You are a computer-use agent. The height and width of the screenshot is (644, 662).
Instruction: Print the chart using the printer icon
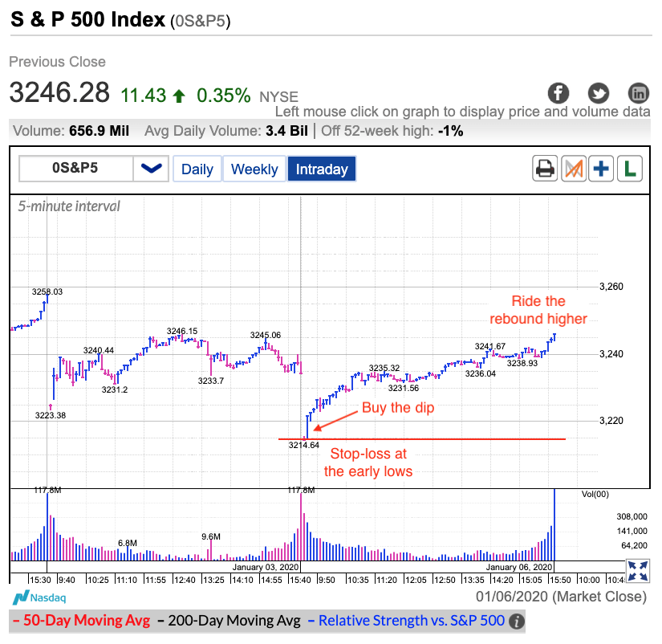(x=545, y=169)
